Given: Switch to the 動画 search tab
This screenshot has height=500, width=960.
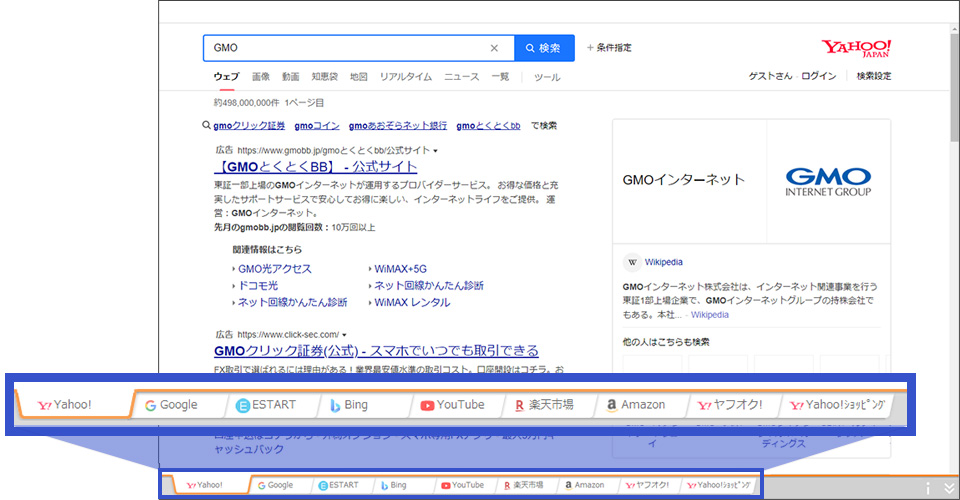Looking at the screenshot, I should click(x=291, y=77).
